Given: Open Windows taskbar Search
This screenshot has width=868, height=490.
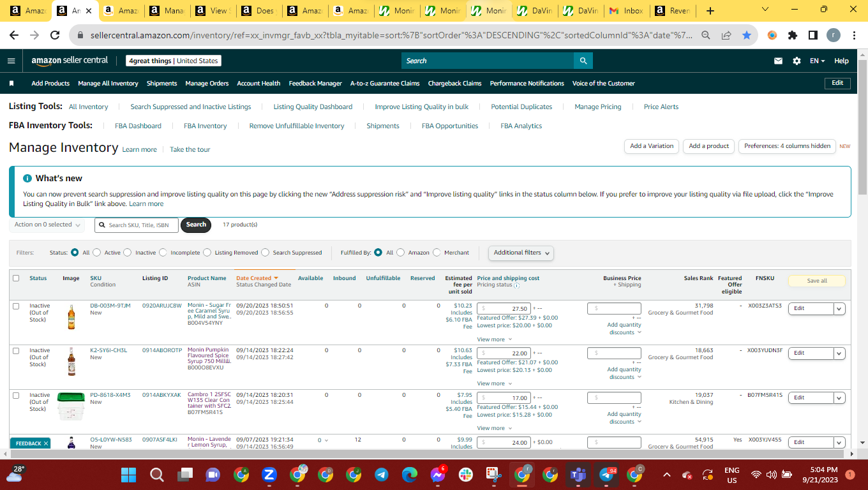Looking at the screenshot, I should [156, 475].
